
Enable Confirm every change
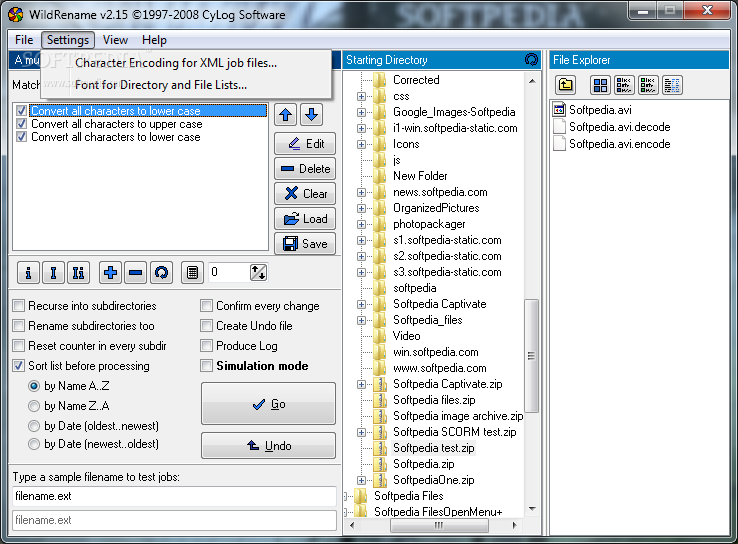[x=206, y=306]
